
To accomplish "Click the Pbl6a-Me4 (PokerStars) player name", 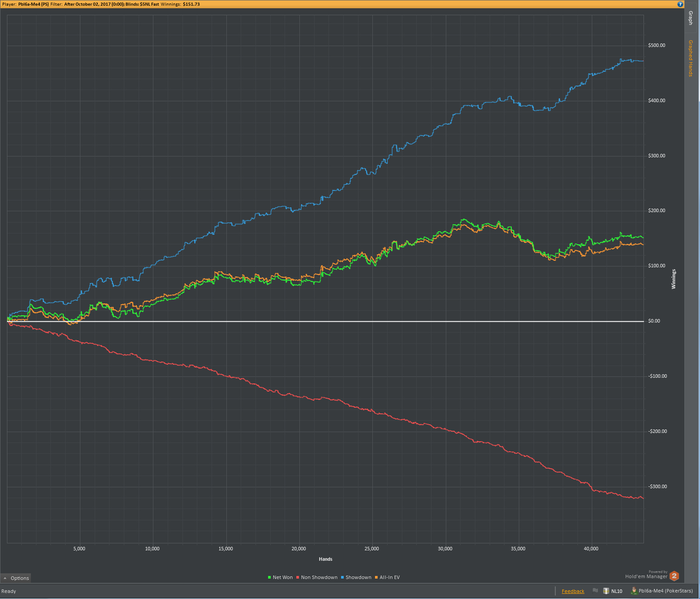I will [666, 591].
